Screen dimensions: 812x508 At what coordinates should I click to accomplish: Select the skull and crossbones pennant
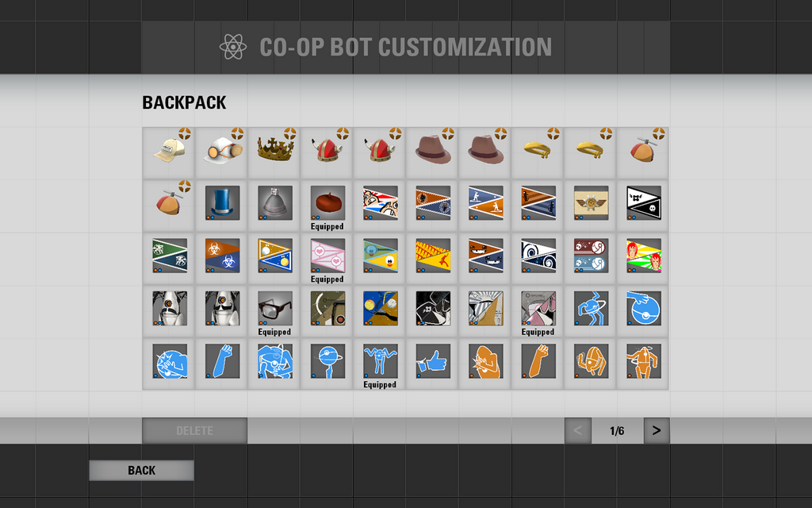(x=642, y=204)
